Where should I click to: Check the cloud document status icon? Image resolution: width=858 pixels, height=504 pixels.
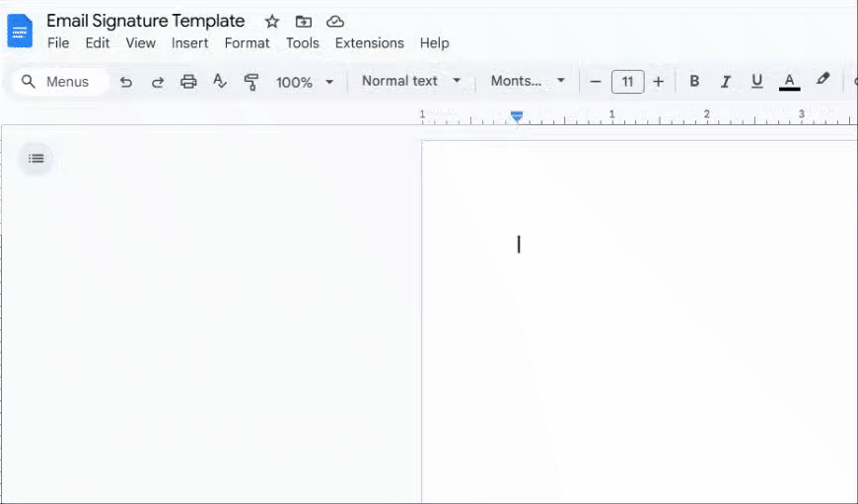tap(335, 22)
